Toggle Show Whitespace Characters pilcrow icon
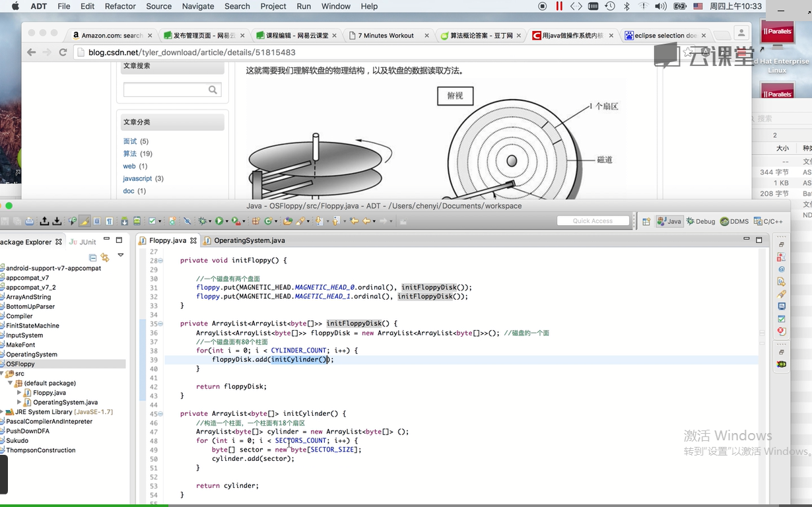Image resolution: width=812 pixels, height=507 pixels. coord(109,221)
